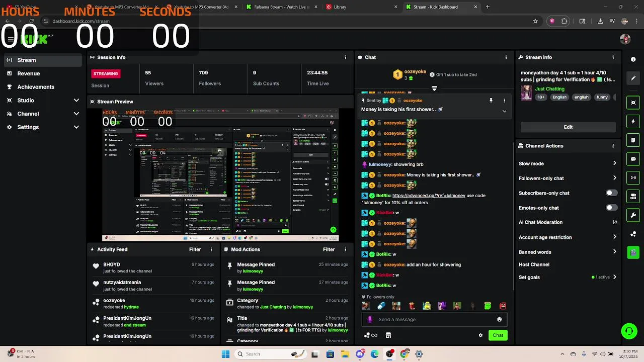Open Account age restriction options
The width and height of the screenshot is (644, 362).
[614, 237]
